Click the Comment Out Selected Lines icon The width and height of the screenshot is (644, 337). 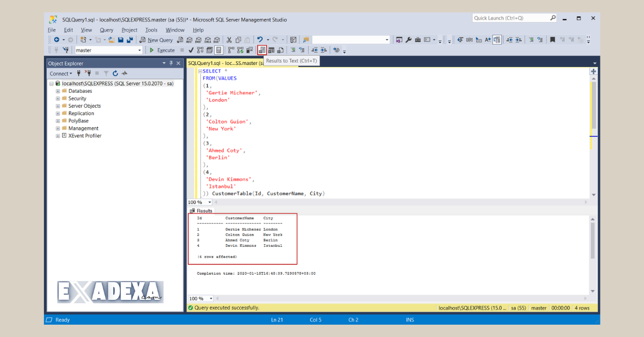tap(294, 50)
